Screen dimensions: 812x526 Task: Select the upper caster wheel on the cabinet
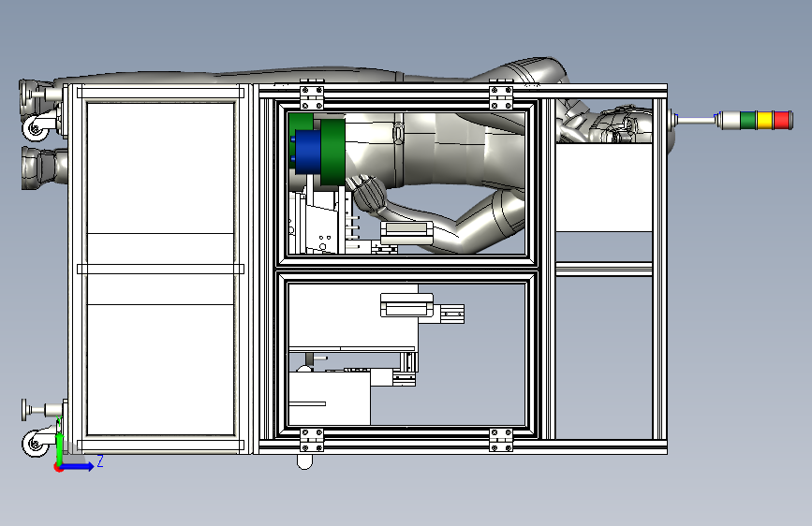click(x=36, y=127)
